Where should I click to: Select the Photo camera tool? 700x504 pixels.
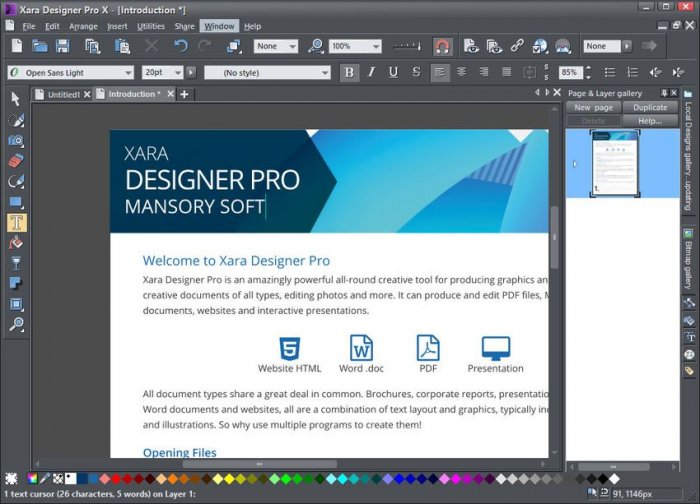(16, 140)
